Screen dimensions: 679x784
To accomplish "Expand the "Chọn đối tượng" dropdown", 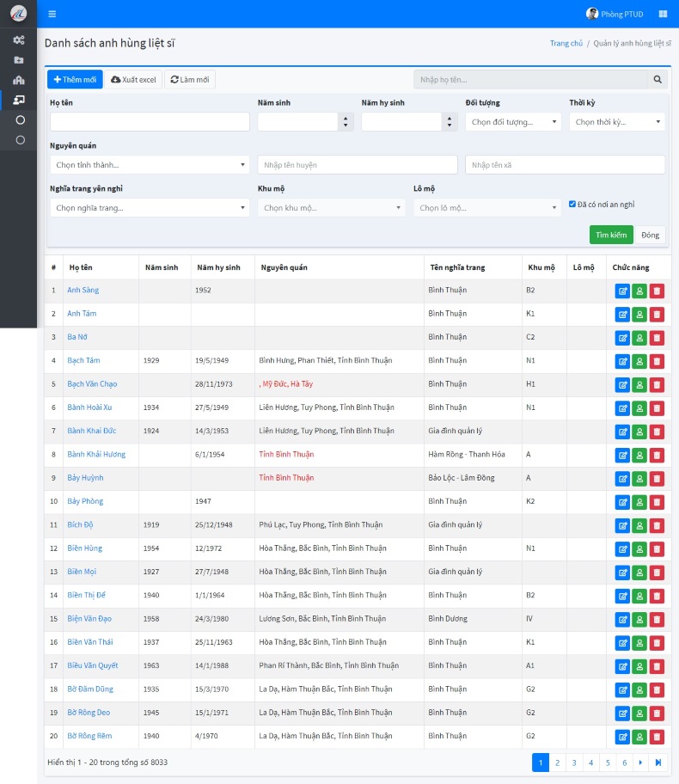I will pyautogui.click(x=513, y=122).
